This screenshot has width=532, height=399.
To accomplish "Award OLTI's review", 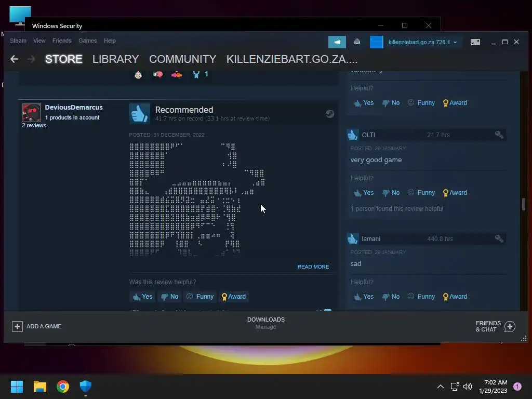I will click(455, 193).
